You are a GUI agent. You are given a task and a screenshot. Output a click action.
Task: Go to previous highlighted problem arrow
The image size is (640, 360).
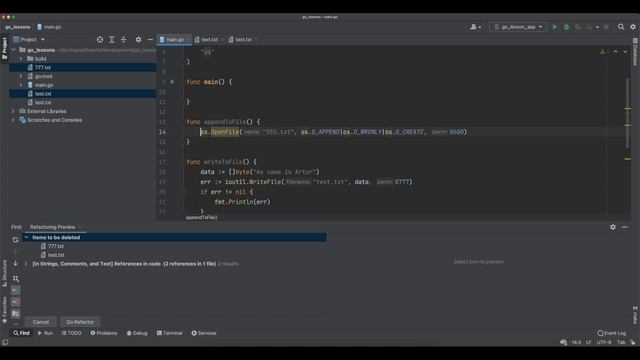616,52
